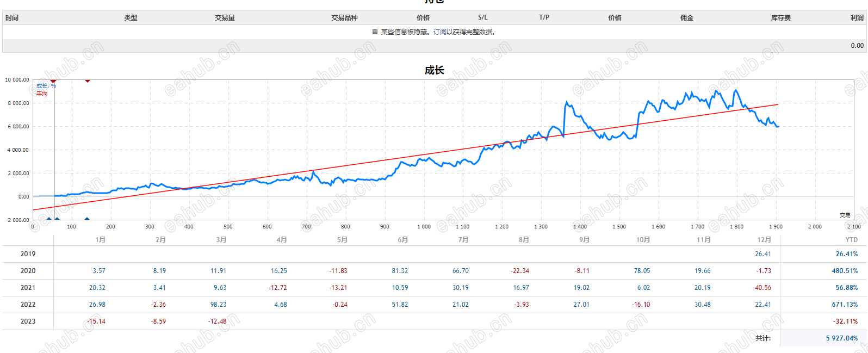This screenshot has width=868, height=353.
Task: Click the T/P column header
Action: tap(544, 17)
